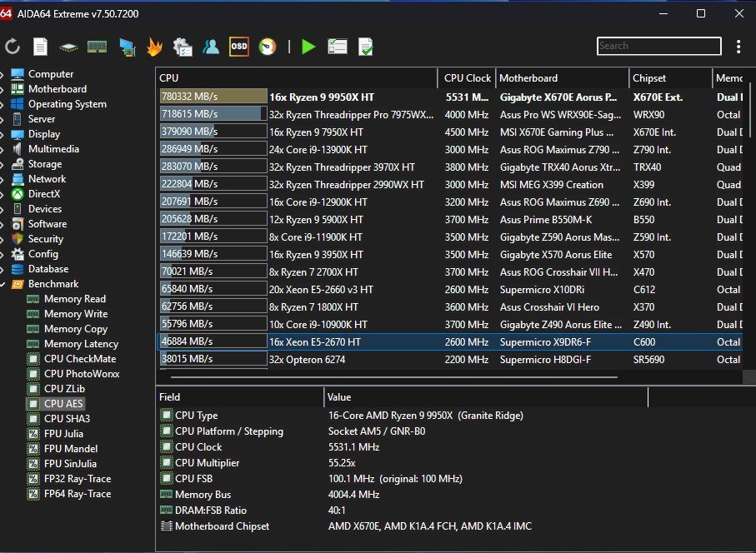This screenshot has height=553, width=756.
Task: Click the Motherboard Chipset field row
Action: 402,526
